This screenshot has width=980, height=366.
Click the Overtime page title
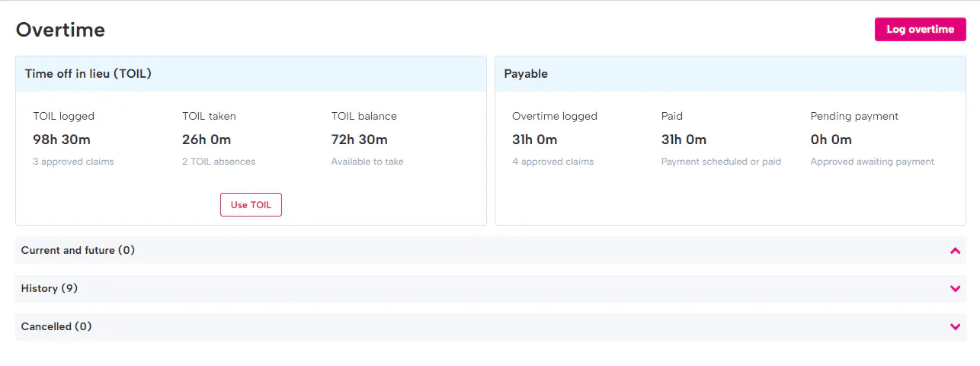[60, 30]
